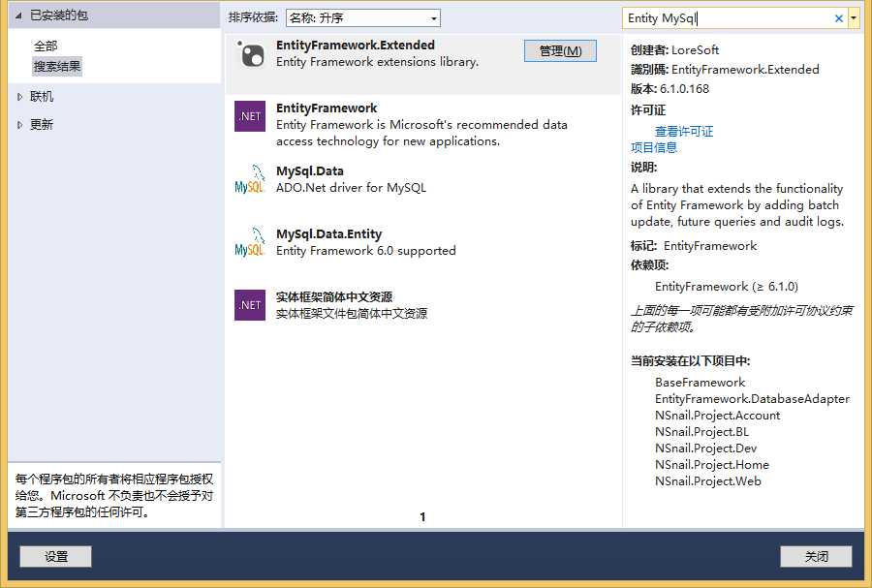The image size is (872, 588).
Task: Click the EntityFramework.DatabaseAdapter project name
Action: point(752,399)
